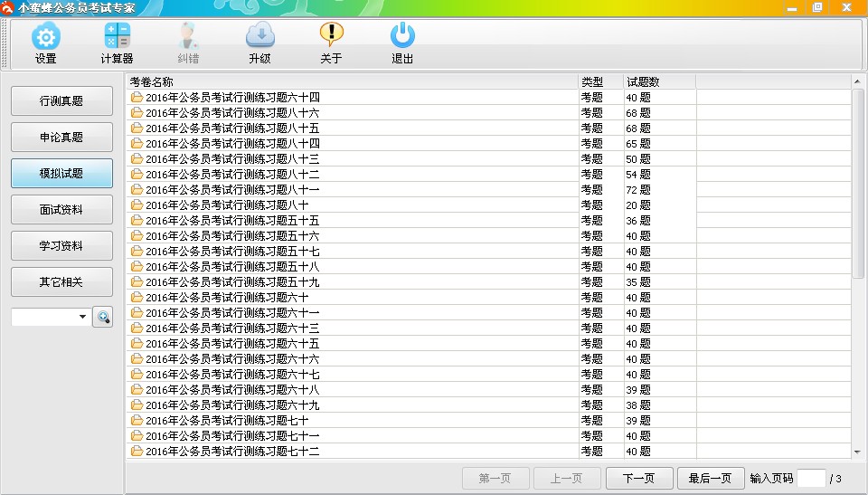Screen dimensions: 868x495
Task: Click folder icon of 练习题六十三 row
Action: (137, 328)
